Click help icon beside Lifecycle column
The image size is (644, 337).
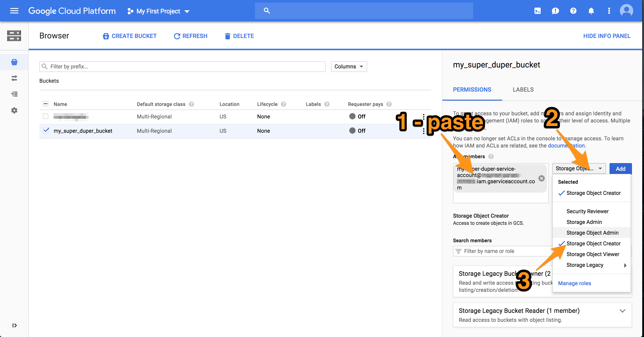tap(284, 104)
